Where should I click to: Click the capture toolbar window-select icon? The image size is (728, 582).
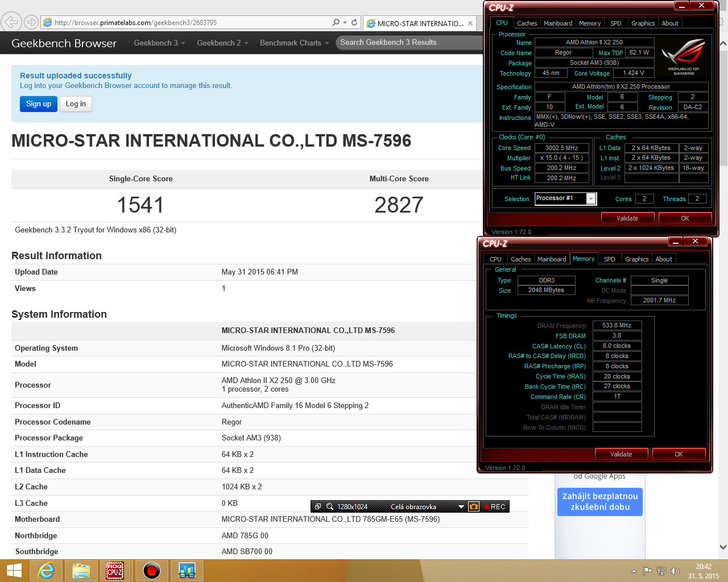318,506
